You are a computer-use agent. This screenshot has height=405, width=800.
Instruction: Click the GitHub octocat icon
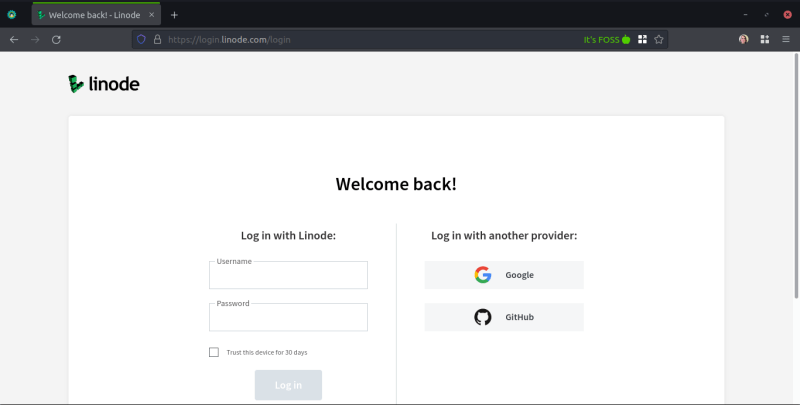pyautogui.click(x=483, y=317)
